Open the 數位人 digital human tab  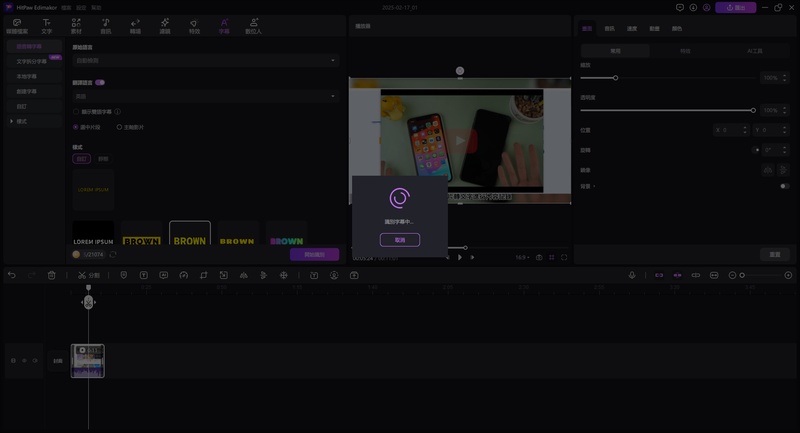pyautogui.click(x=254, y=25)
